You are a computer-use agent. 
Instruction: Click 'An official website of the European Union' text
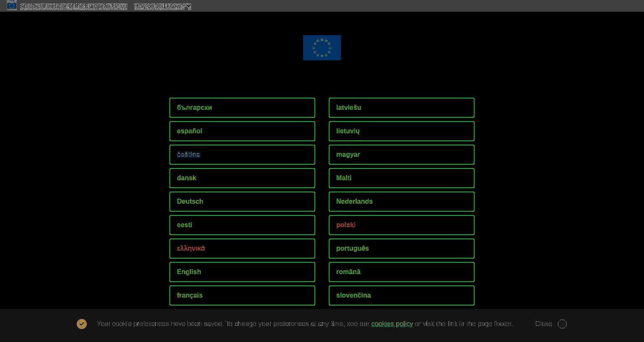74,6
